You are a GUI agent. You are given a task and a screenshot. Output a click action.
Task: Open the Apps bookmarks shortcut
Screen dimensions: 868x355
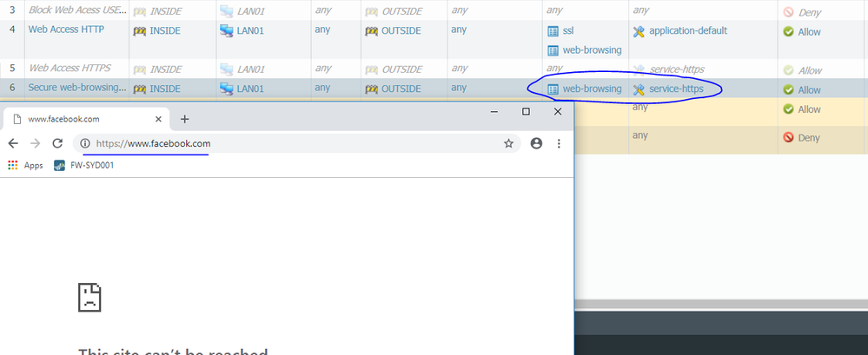point(25,165)
